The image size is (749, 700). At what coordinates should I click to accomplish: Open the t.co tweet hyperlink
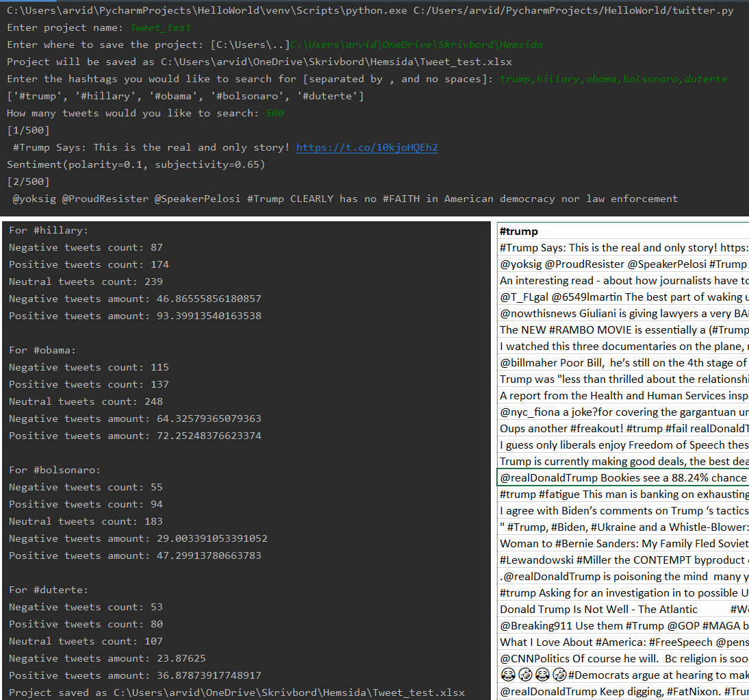click(367, 147)
